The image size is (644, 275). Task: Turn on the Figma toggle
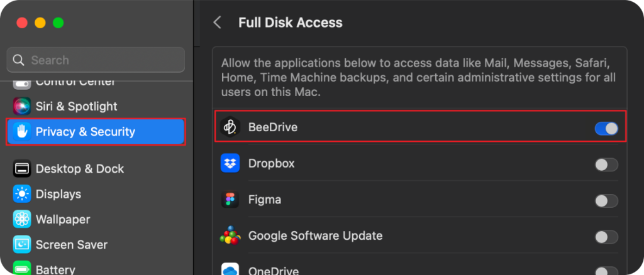pyautogui.click(x=606, y=201)
